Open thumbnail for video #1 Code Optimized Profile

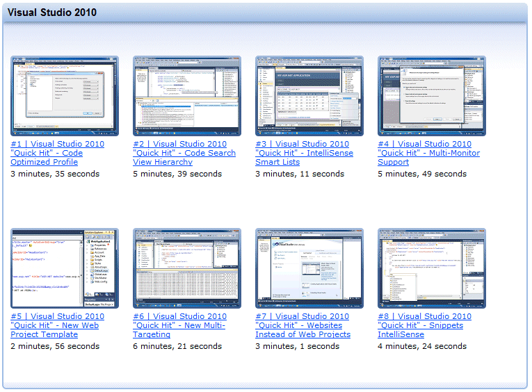(65, 96)
